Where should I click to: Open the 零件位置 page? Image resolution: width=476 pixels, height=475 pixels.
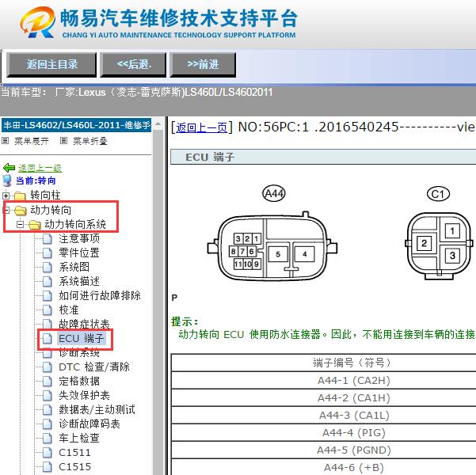point(79,253)
